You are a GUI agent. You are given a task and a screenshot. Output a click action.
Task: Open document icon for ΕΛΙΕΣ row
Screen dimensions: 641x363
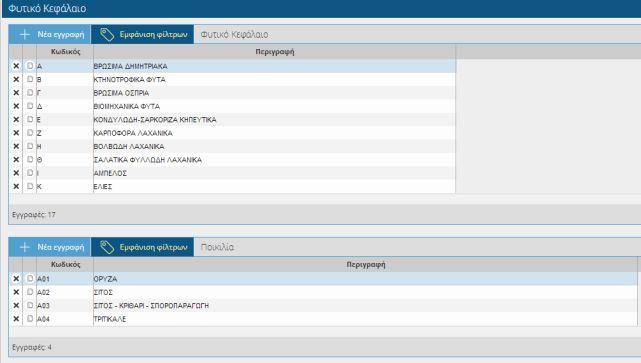pyautogui.click(x=30, y=186)
